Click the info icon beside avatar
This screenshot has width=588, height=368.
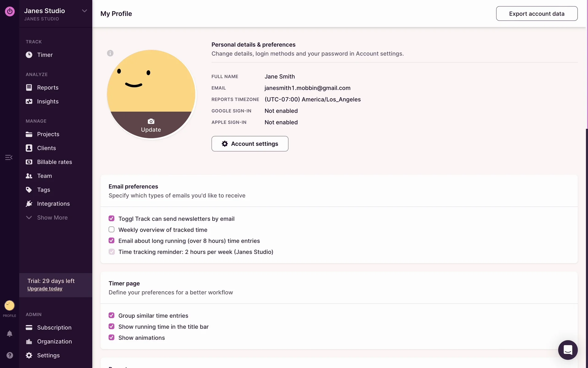[x=110, y=53]
